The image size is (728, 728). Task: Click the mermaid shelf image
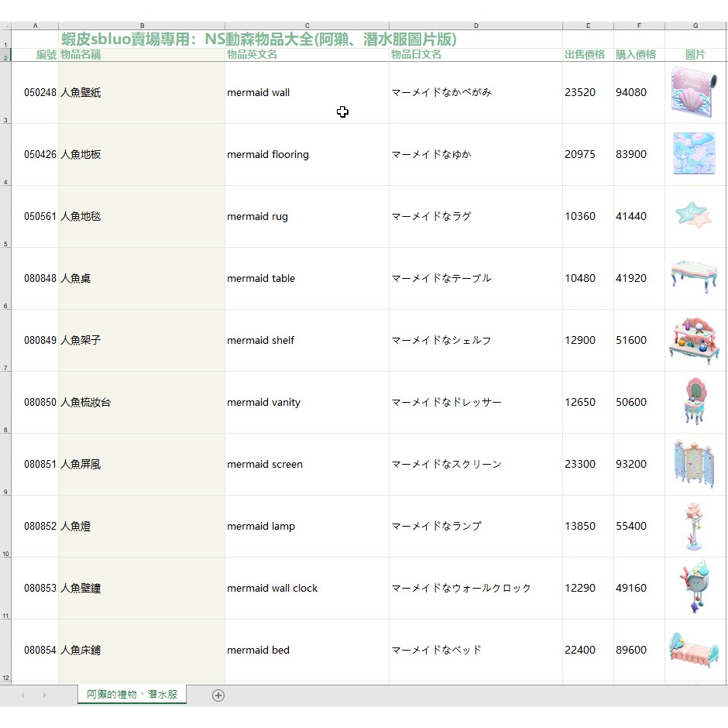click(x=695, y=340)
